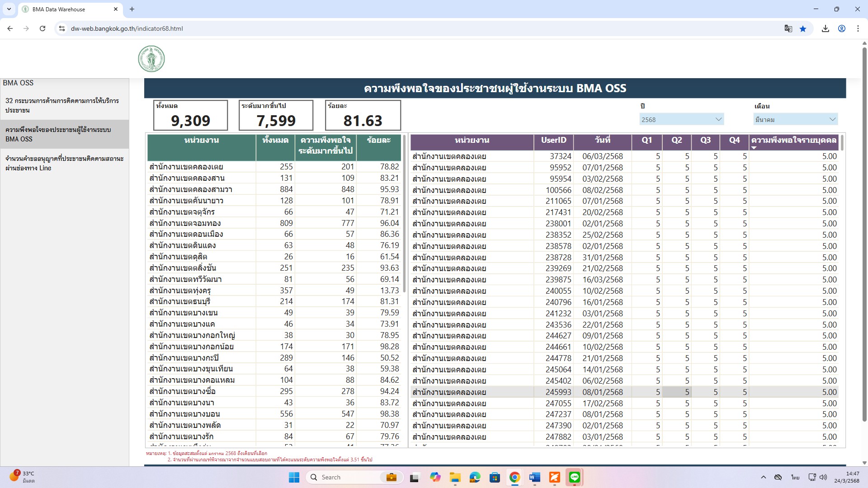The image size is (868, 488).
Task: Click the Bangkok BMA emblem logo
Action: coord(151,59)
